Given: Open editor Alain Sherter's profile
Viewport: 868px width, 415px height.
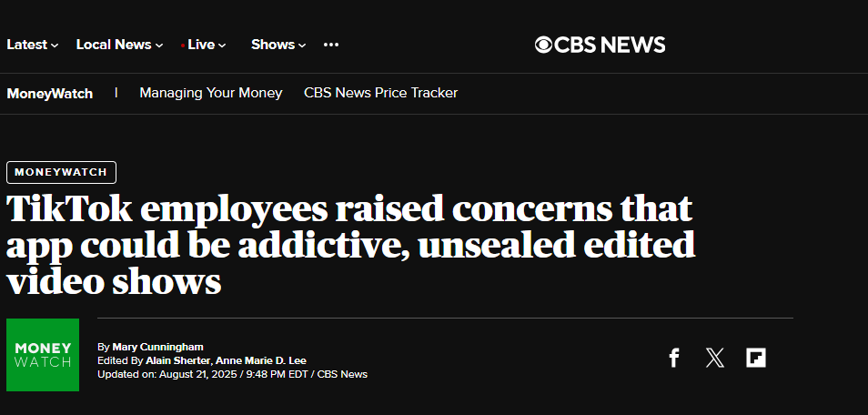Looking at the screenshot, I should coord(177,360).
